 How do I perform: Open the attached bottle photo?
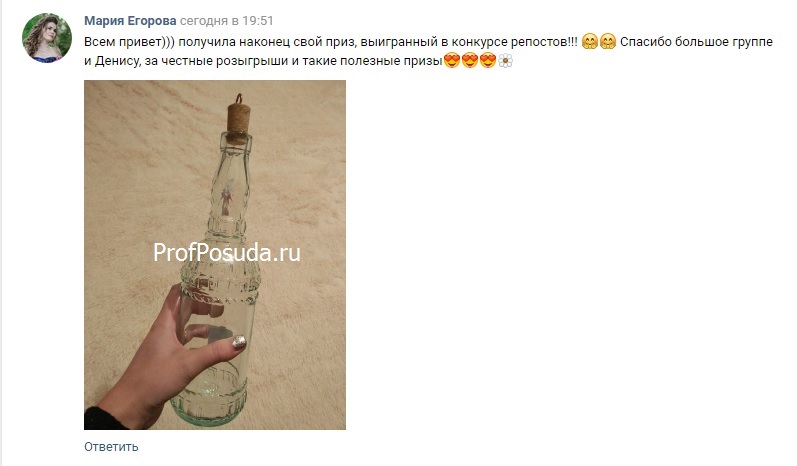(x=215, y=255)
